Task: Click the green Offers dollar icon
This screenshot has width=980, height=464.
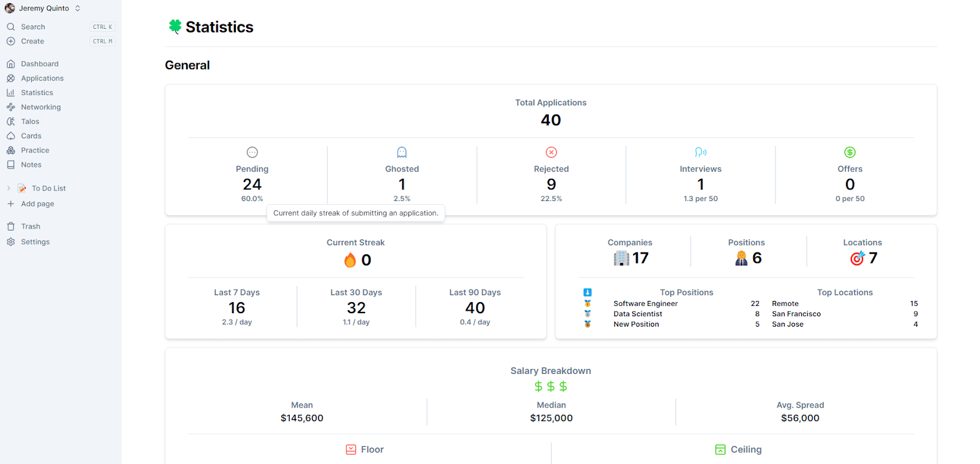Action: click(850, 152)
